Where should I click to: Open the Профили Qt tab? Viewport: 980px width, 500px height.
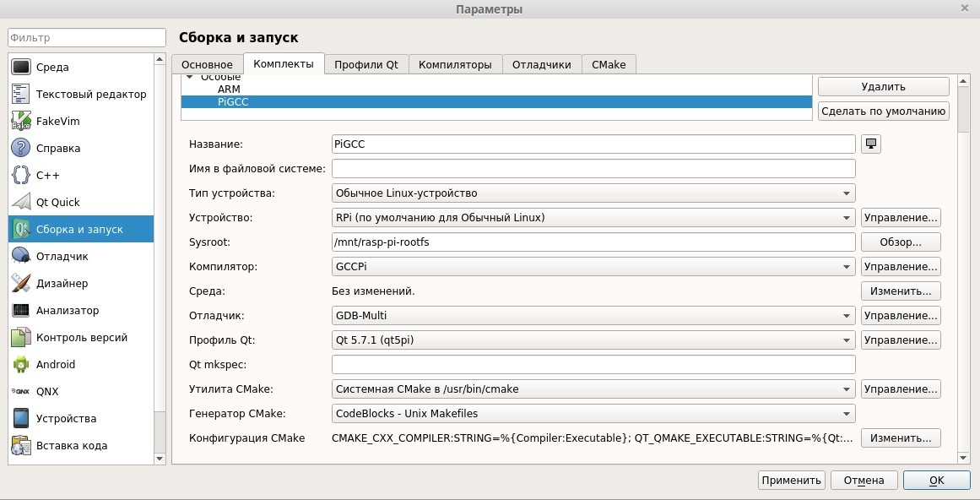click(365, 65)
